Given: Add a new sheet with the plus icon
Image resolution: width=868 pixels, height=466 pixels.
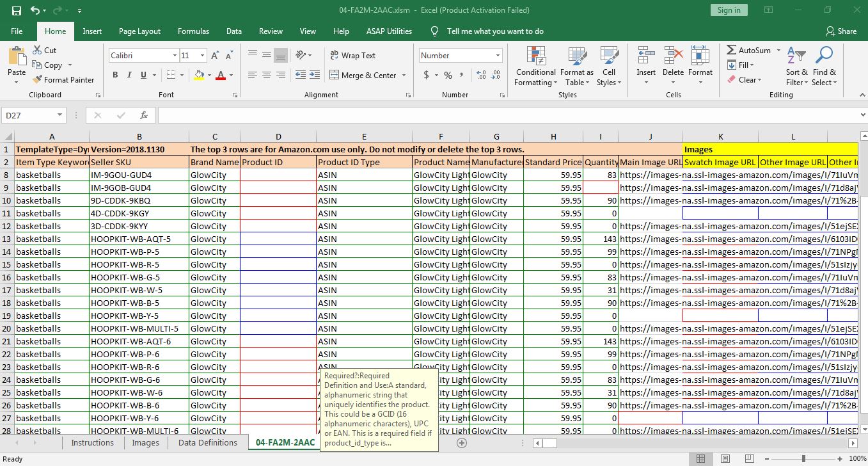Looking at the screenshot, I should click(x=462, y=443).
